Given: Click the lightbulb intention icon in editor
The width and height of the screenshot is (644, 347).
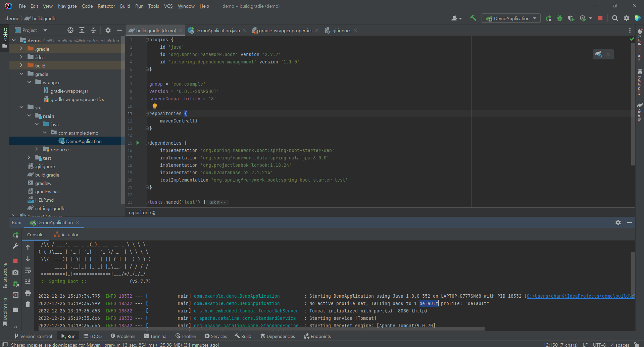Looking at the screenshot, I should click(155, 106).
